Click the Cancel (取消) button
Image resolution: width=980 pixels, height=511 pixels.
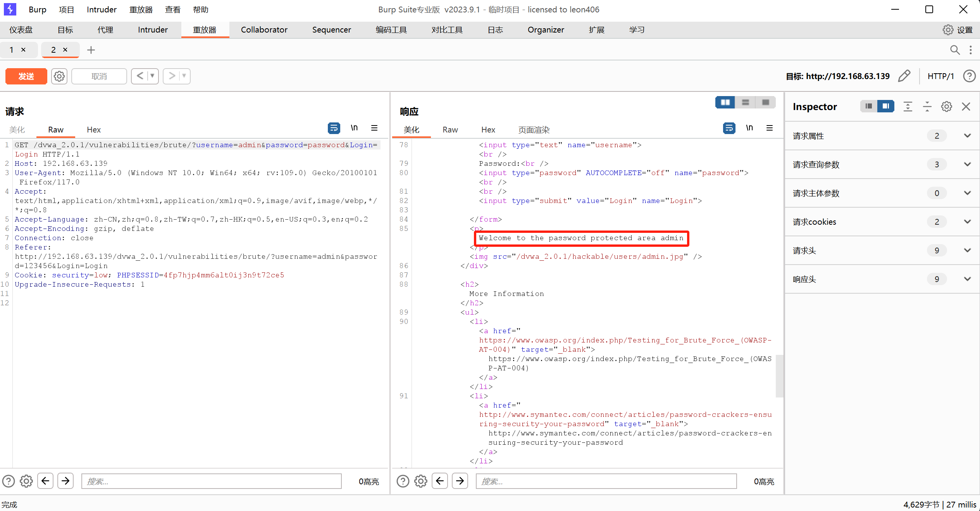99,76
